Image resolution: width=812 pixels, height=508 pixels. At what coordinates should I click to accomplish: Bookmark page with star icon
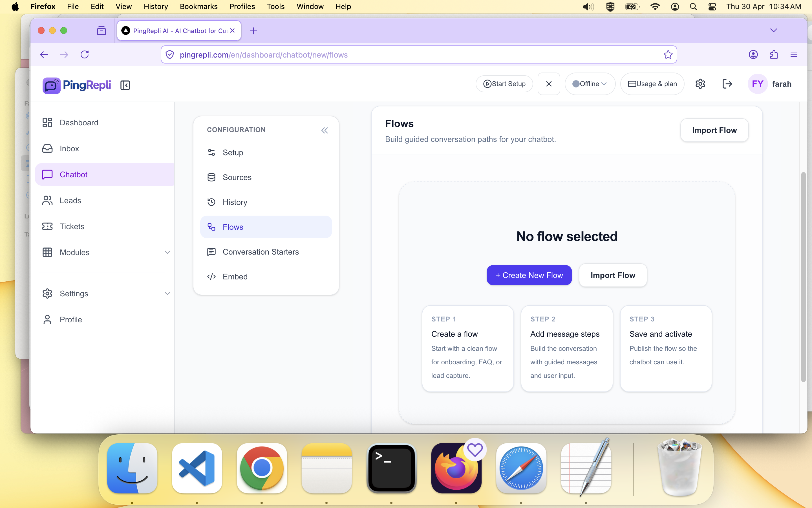(668, 54)
